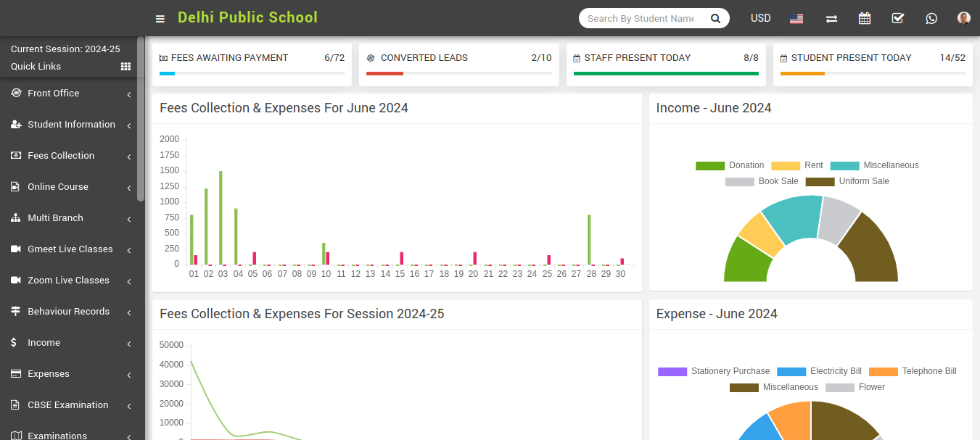
Task: Expand the Front Office menu
Action: click(x=70, y=94)
